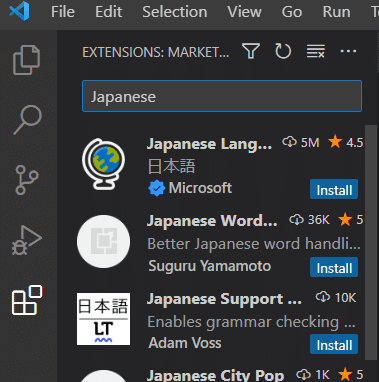Click the Japanese Language Pack globe icon

104,164
